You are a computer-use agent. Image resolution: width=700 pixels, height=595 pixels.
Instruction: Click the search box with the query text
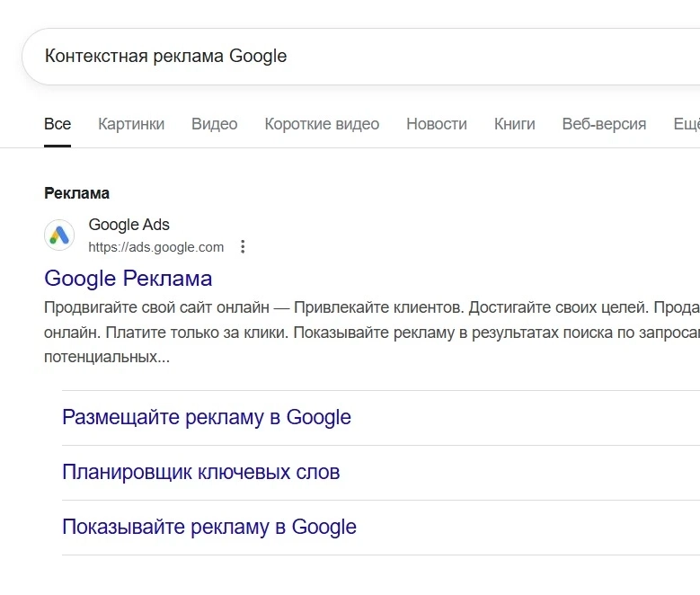[x=360, y=57]
